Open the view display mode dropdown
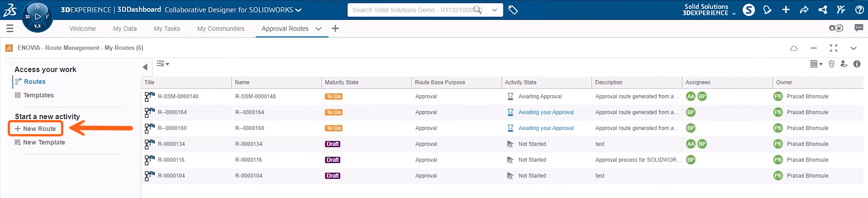Viewport: 868px width, 198px height. click(816, 64)
